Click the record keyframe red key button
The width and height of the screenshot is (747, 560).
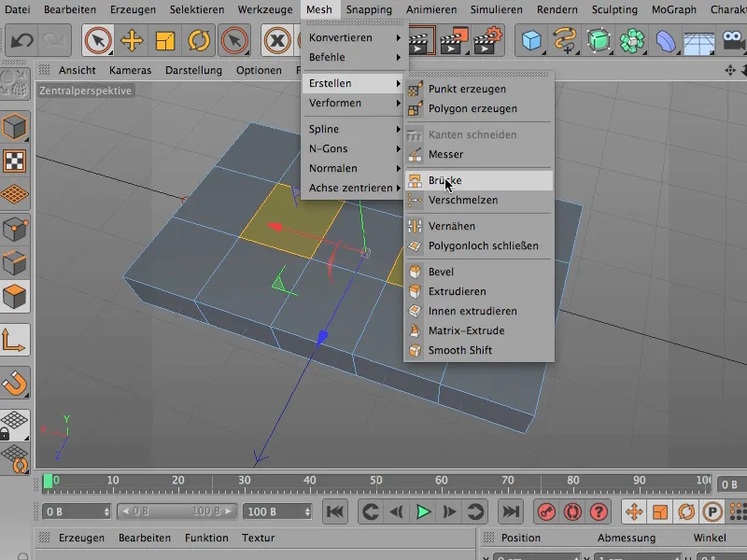coord(546,511)
